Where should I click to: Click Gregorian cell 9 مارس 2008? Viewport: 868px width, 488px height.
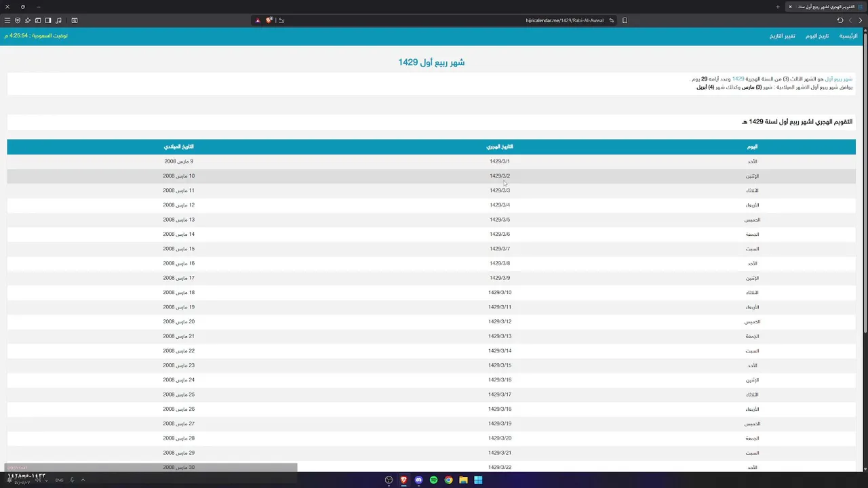pyautogui.click(x=179, y=161)
